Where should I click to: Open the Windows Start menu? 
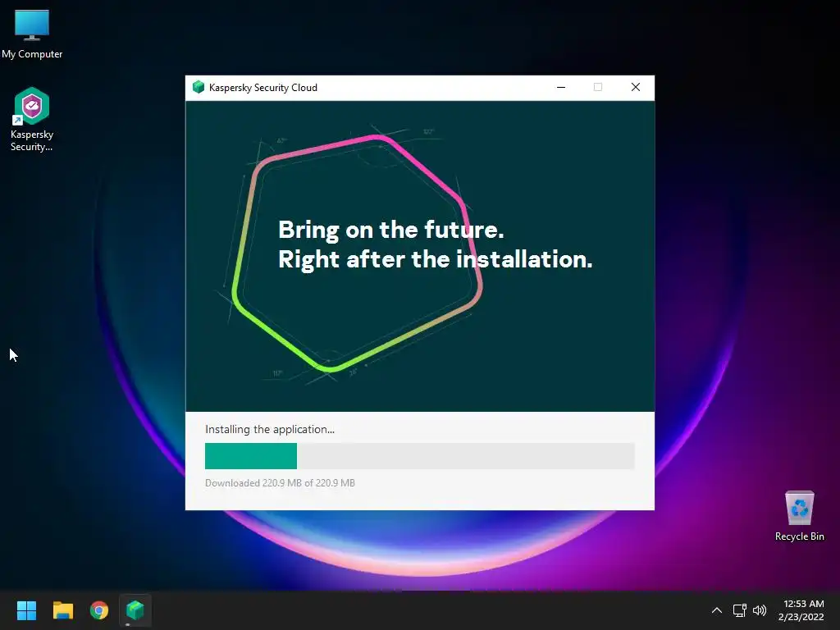click(x=26, y=610)
